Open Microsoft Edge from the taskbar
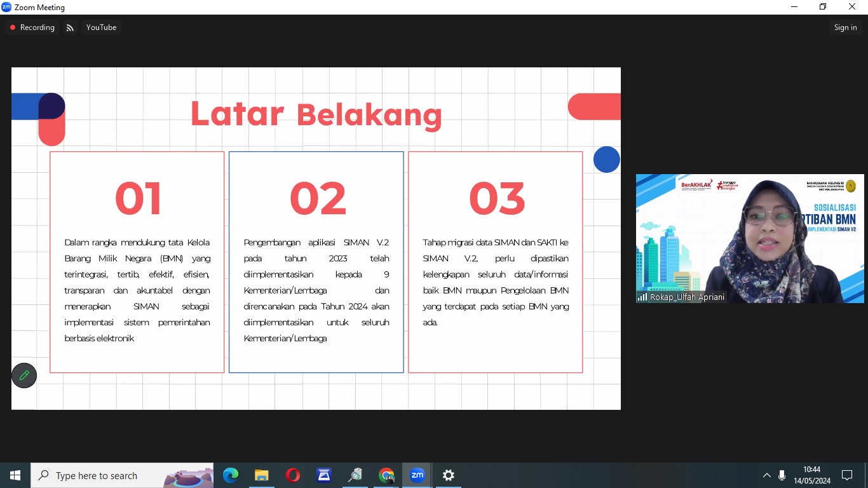The width and height of the screenshot is (868, 488). 230,475
